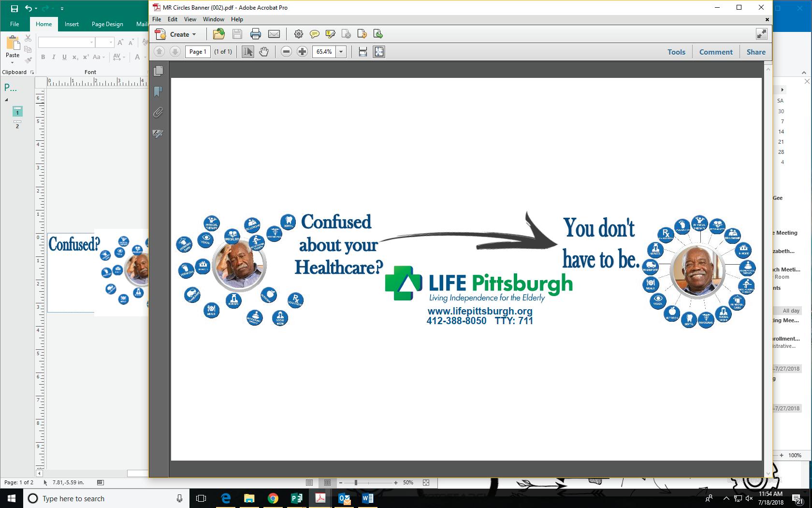Enable fit width scrolling mode
The height and width of the screenshot is (508, 812).
click(x=363, y=52)
